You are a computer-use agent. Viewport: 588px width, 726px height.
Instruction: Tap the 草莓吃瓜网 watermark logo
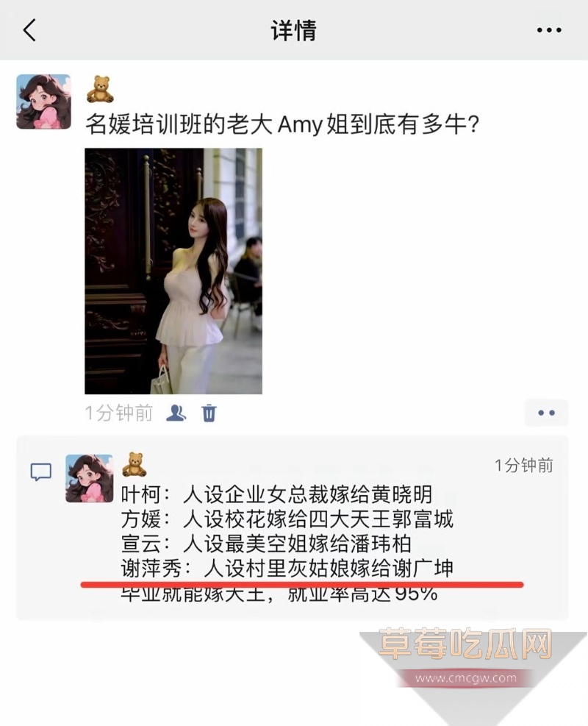465,644
